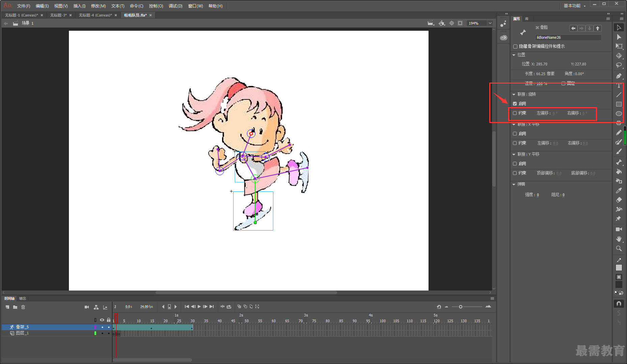Delete the selected timeline layer
Image resolution: width=627 pixels, height=364 pixels.
23,307
